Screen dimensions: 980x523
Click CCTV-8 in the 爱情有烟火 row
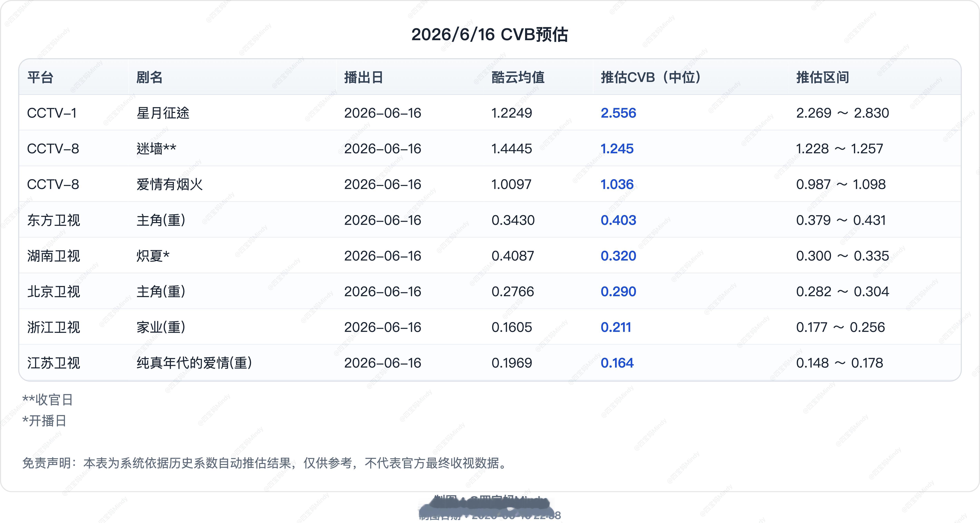pyautogui.click(x=53, y=184)
